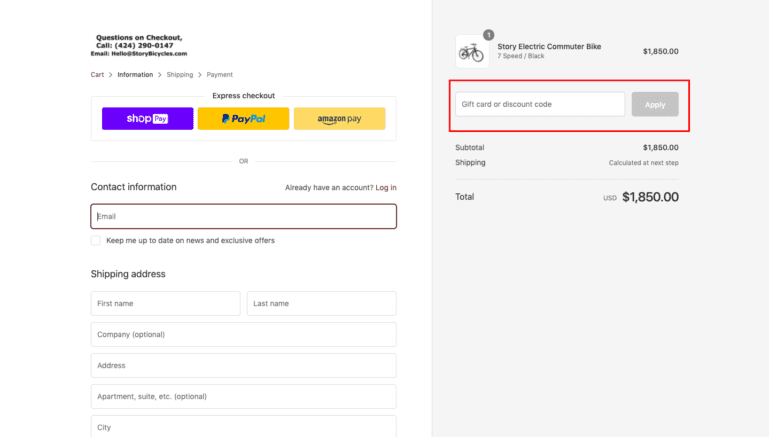
Task: Open the Cart breadcrumb link
Action: click(x=97, y=75)
